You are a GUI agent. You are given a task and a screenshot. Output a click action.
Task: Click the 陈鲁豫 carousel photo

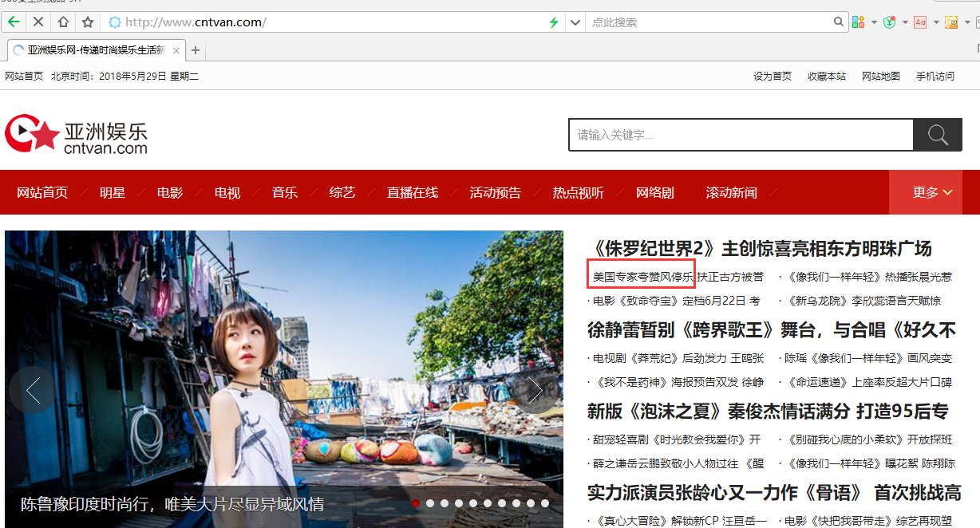[284, 380]
